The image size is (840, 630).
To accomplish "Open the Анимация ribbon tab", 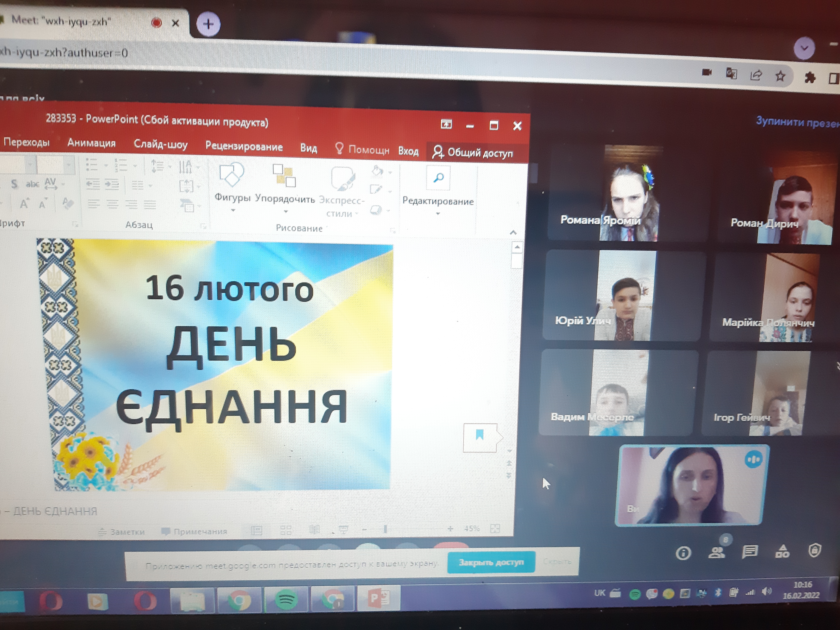I will [x=92, y=143].
